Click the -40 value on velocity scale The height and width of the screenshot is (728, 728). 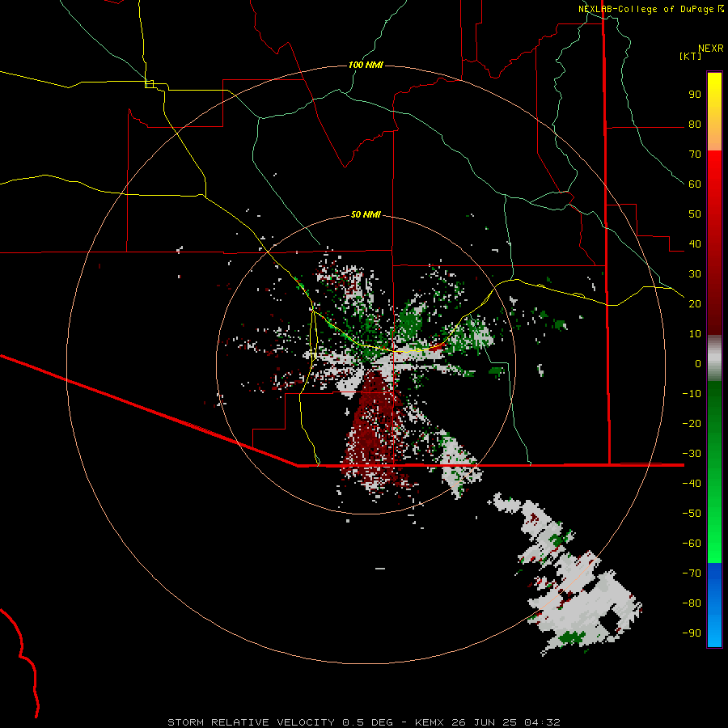692,484
